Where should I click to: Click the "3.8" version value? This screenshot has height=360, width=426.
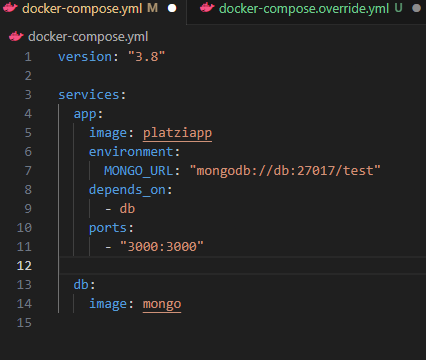146,57
